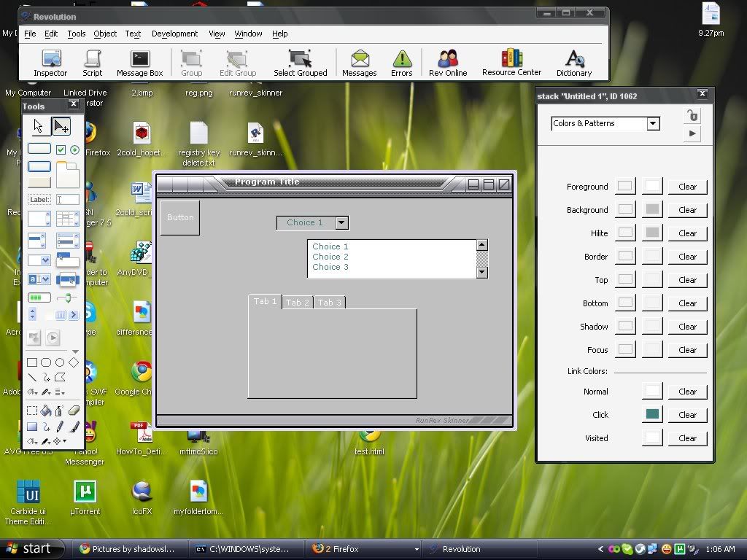The height and width of the screenshot is (560, 747).
Task: Switch to C:\WINDOWS\system taskbar item
Action: pos(247,549)
